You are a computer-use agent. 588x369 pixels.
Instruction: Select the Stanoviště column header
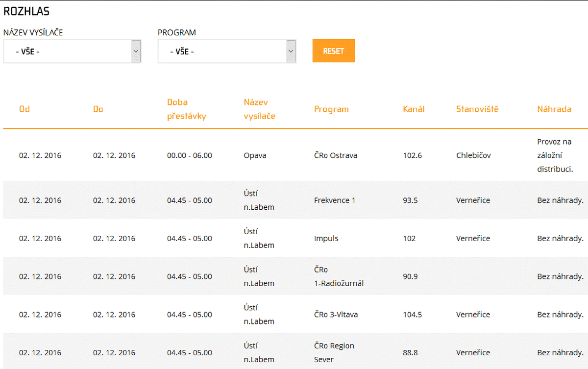477,109
